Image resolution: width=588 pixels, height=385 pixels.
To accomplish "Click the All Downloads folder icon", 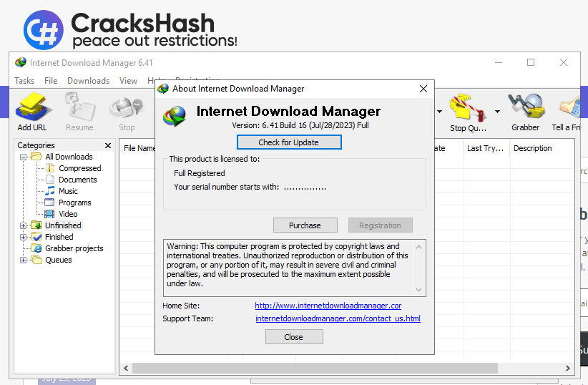I will [x=36, y=157].
